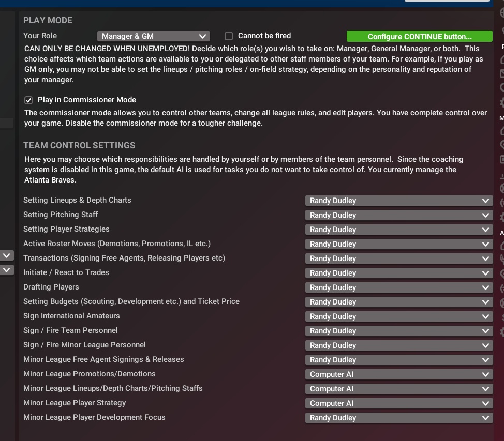Expand Setting Budgets and Ticket Price dropdown
Viewport: 504px width, 441px height.
tap(398, 302)
